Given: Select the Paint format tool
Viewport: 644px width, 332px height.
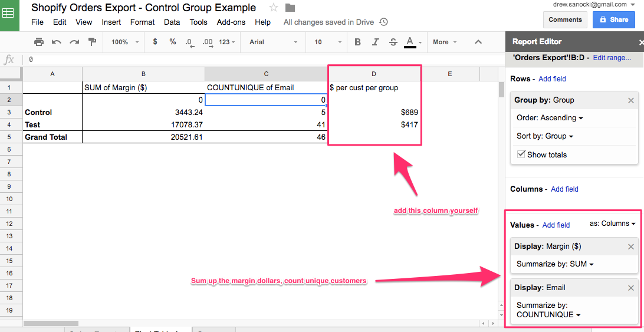Looking at the screenshot, I should click(93, 42).
